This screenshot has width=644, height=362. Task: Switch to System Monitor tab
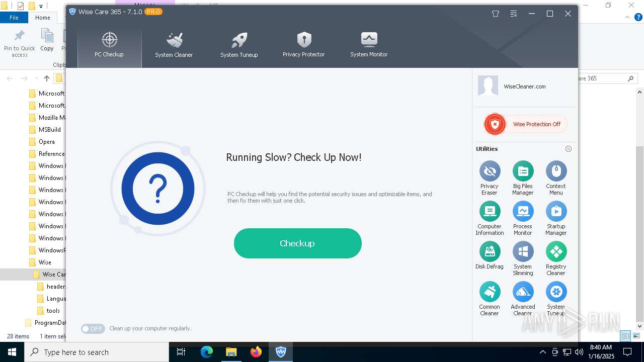(x=369, y=45)
